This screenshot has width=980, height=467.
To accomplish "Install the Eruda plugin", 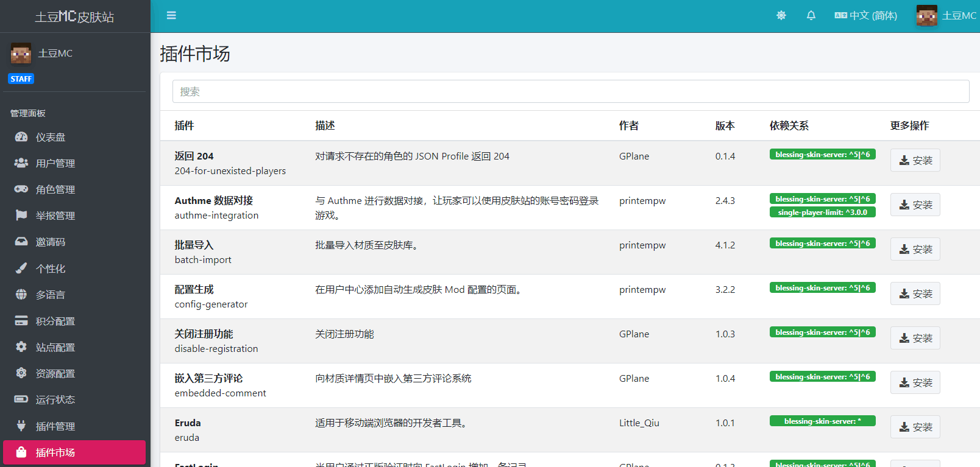I will (915, 427).
